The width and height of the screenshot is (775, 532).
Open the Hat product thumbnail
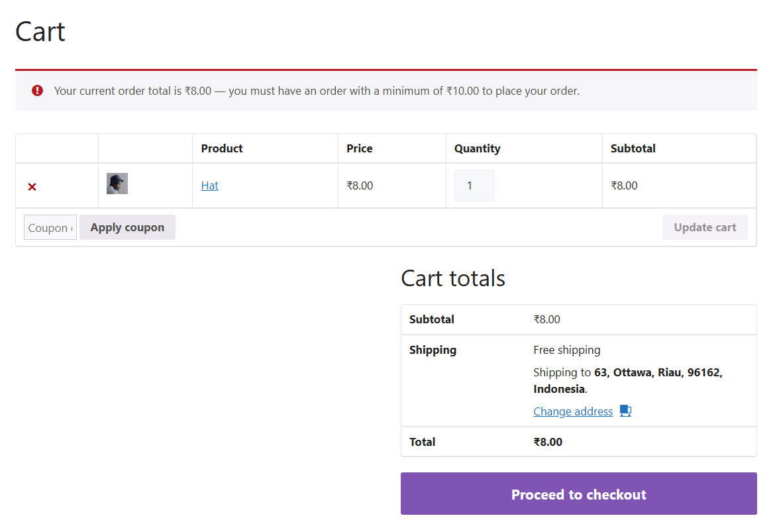pyautogui.click(x=117, y=184)
